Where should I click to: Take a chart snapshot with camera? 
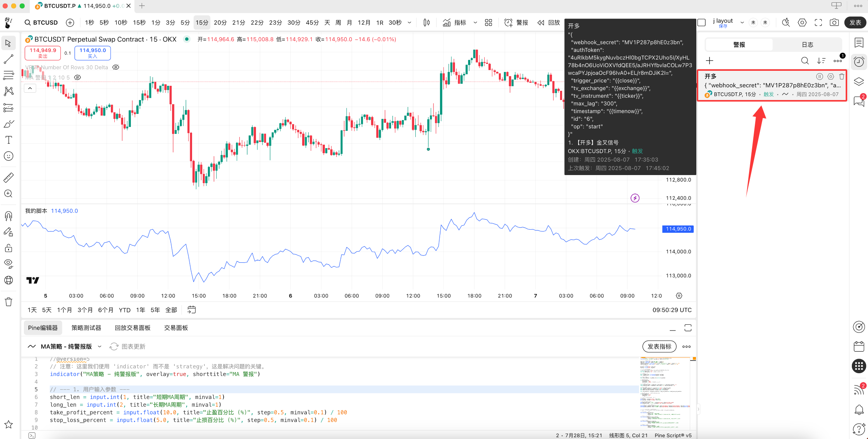[x=834, y=23]
